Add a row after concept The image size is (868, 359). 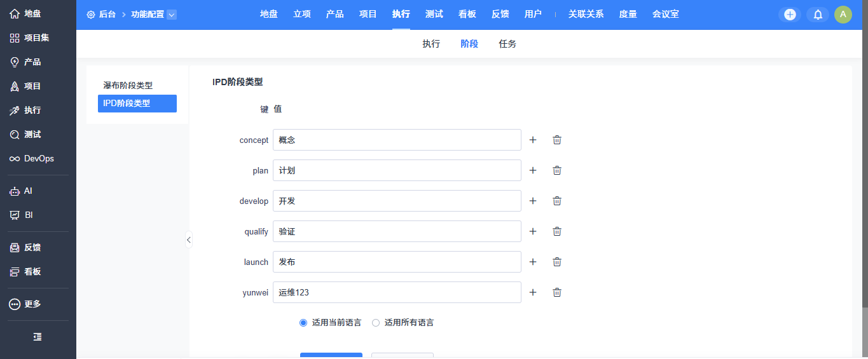[533, 140]
